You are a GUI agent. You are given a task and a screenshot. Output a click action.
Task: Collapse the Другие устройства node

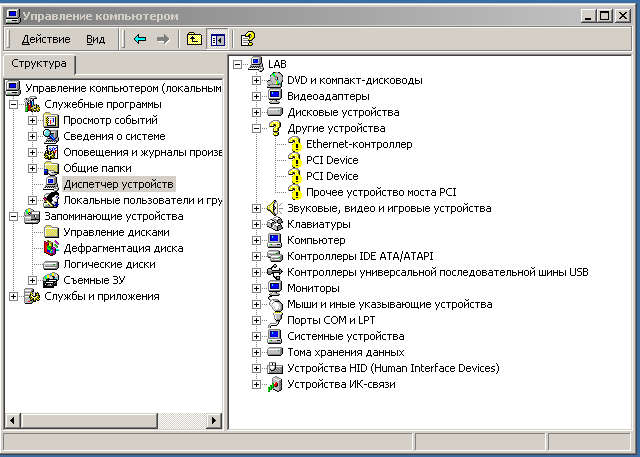(x=256, y=129)
